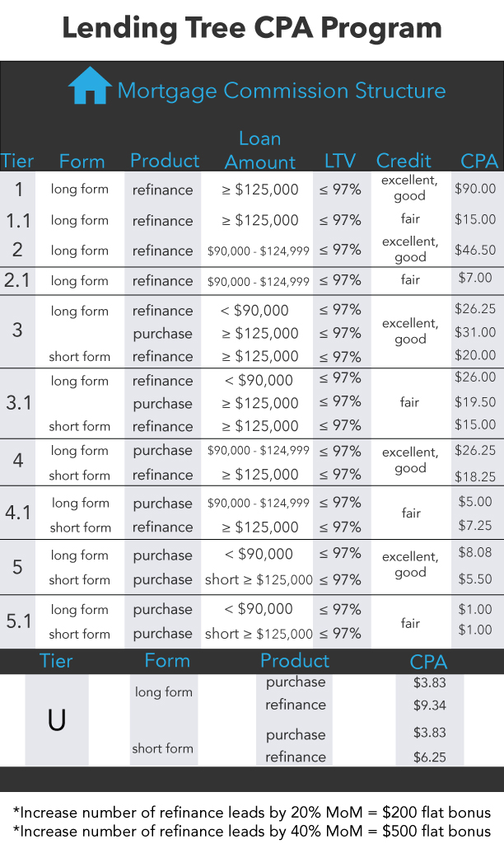The image size is (504, 853).
Task: Click the Loan Amount column header
Action: pyautogui.click(x=260, y=151)
